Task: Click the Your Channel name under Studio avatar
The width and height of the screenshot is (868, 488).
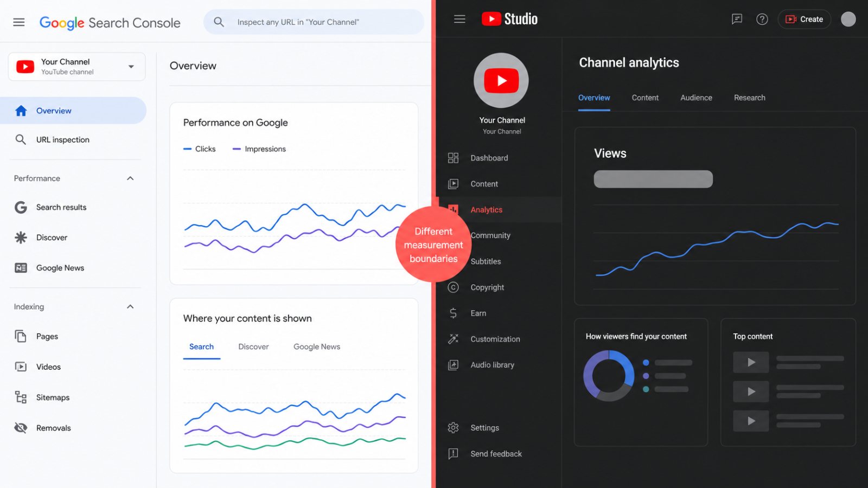Action: (x=502, y=120)
